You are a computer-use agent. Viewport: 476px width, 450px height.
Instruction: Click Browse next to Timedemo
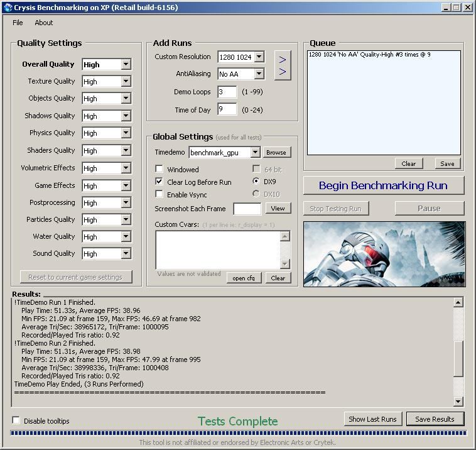[276, 153]
